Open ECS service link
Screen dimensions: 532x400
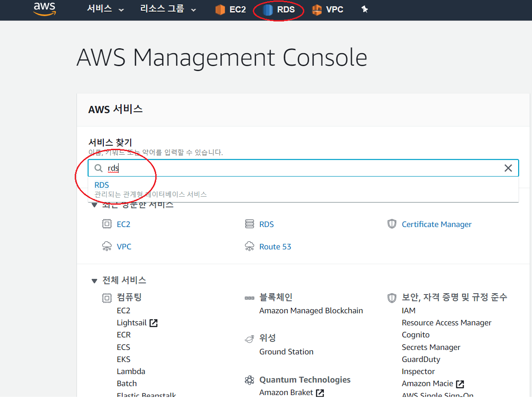[x=123, y=347]
